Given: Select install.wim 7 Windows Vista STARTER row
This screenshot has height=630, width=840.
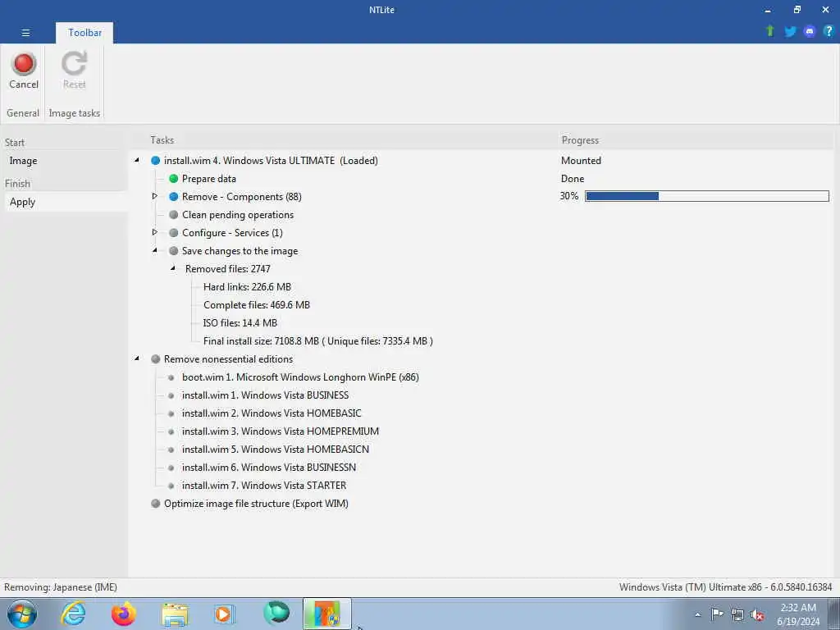Looking at the screenshot, I should coord(264,486).
